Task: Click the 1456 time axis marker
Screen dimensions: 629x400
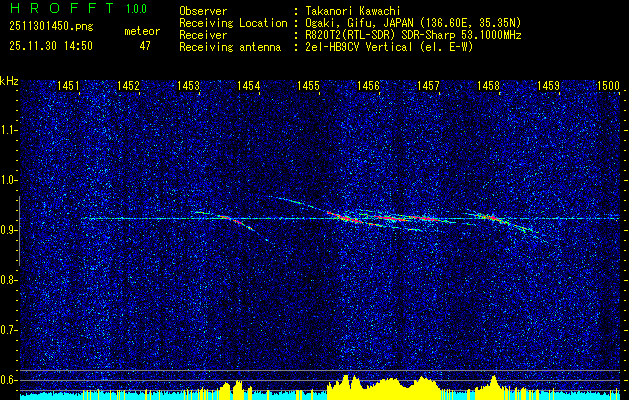Action: coord(368,85)
